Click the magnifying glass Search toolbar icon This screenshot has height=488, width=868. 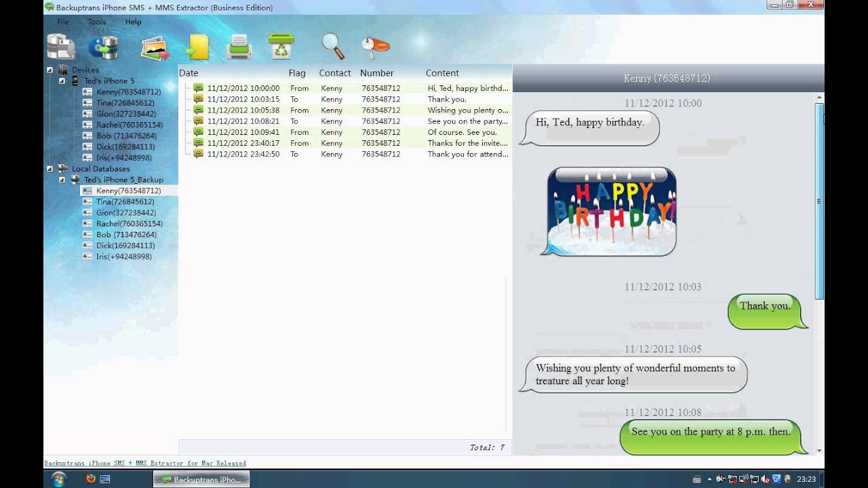(x=333, y=46)
